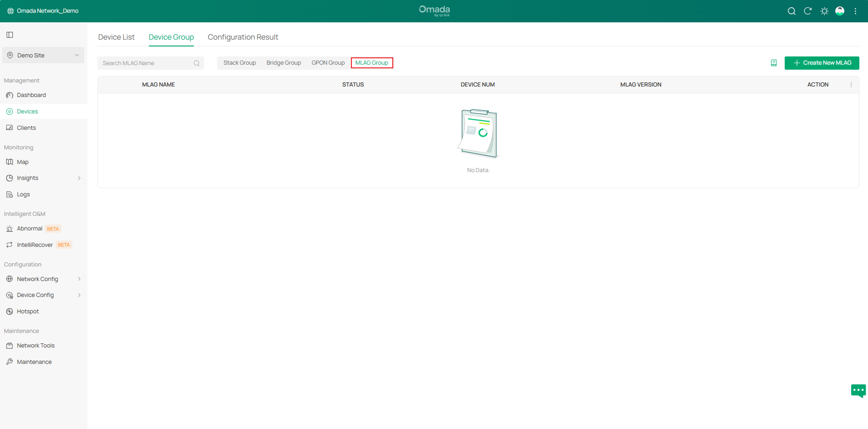Go to Clients page
This screenshot has width=868, height=429.
coord(26,128)
